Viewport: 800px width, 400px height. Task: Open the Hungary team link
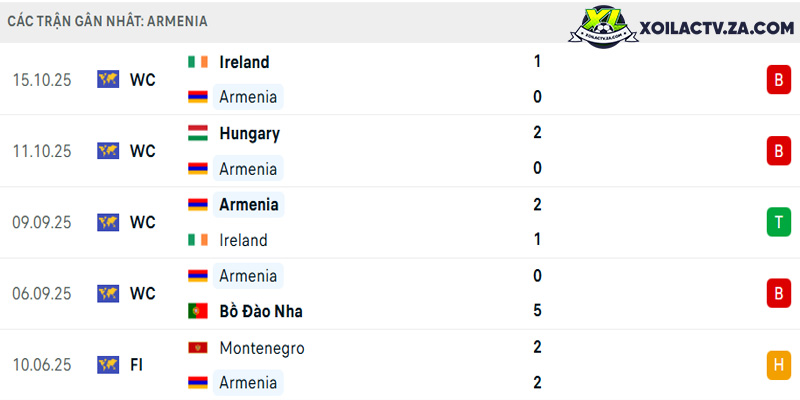point(249,134)
